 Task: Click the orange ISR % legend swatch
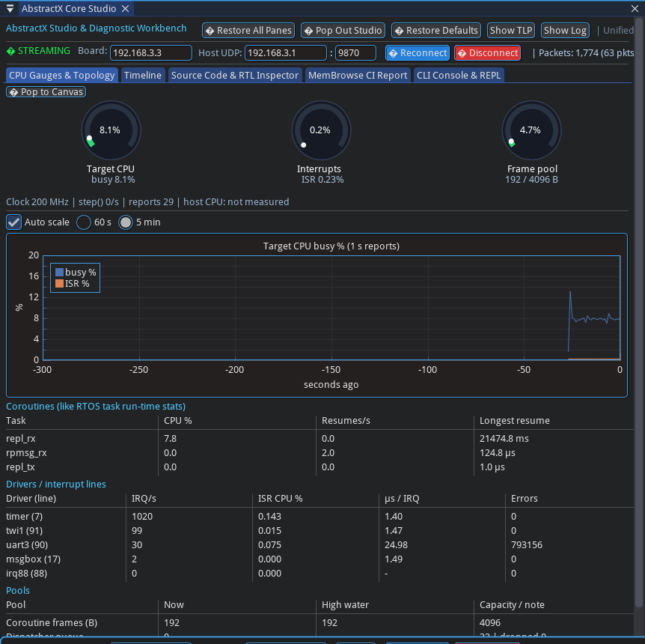pos(59,284)
